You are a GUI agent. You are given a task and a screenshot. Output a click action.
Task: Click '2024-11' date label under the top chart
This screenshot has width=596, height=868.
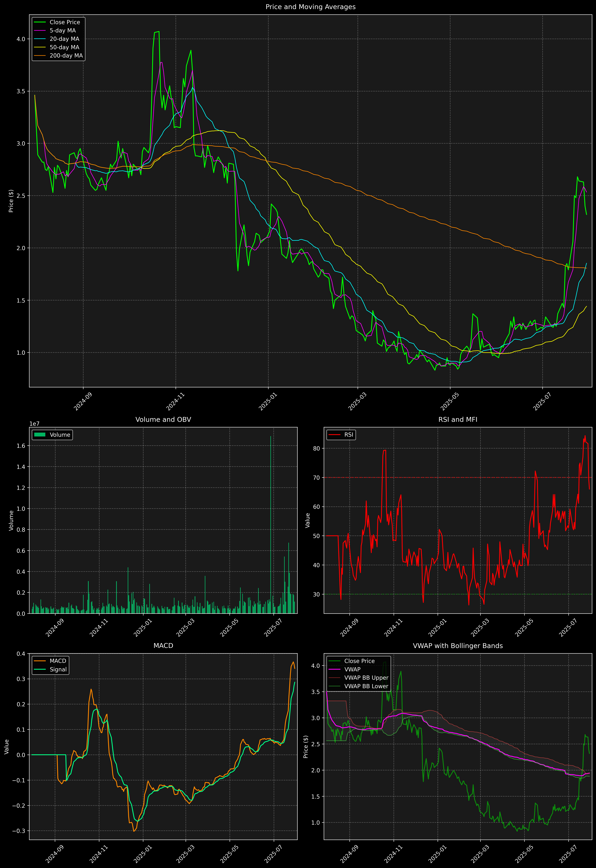pyautogui.click(x=175, y=402)
